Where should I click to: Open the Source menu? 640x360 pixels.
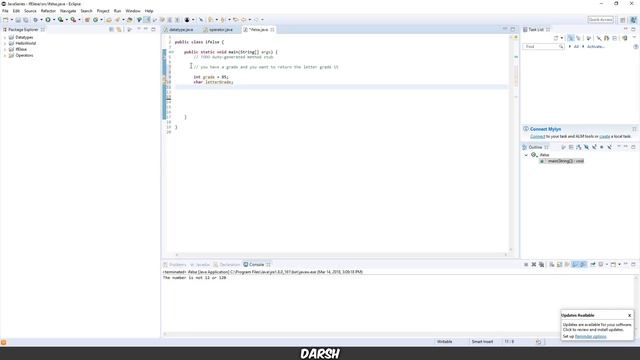[x=30, y=11]
